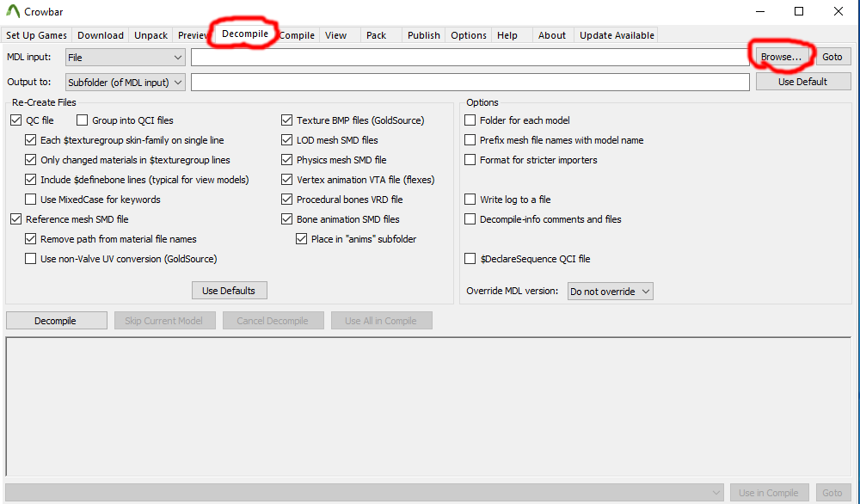Viewport: 860px width, 504px height.
Task: Click Goto next to Browse
Action: click(x=832, y=57)
